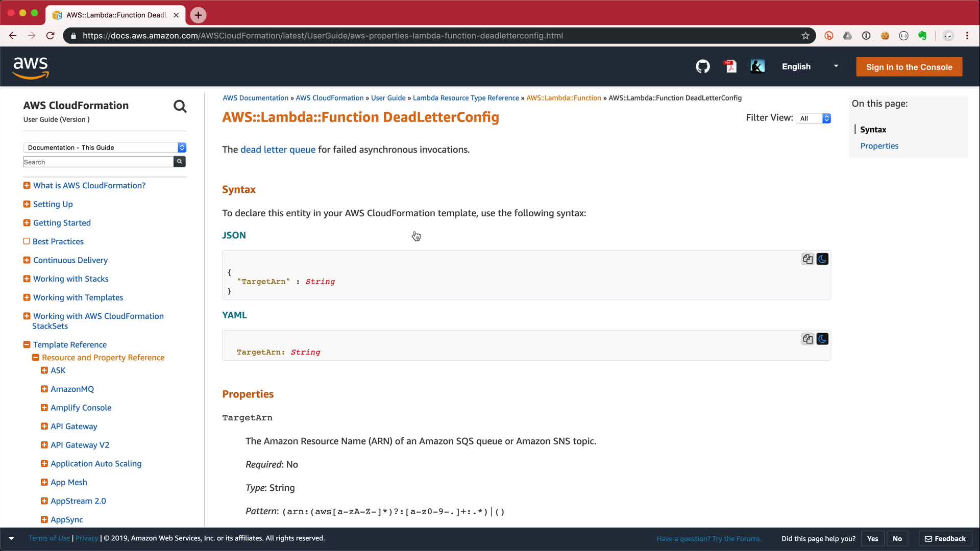Screen dimensions: 980x551
Task: Copy the YAML code snippet
Action: pos(807,339)
